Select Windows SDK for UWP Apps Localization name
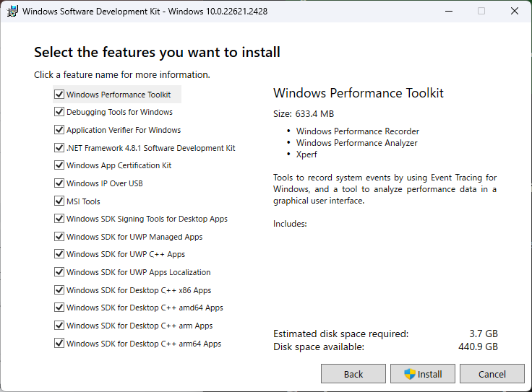Image resolution: width=532 pixels, height=392 pixels. 139,272
